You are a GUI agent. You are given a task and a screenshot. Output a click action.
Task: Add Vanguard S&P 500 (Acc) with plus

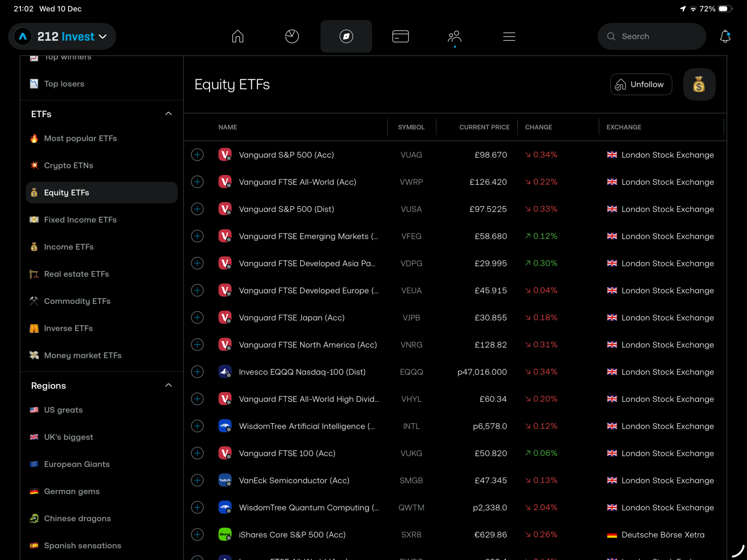click(197, 155)
